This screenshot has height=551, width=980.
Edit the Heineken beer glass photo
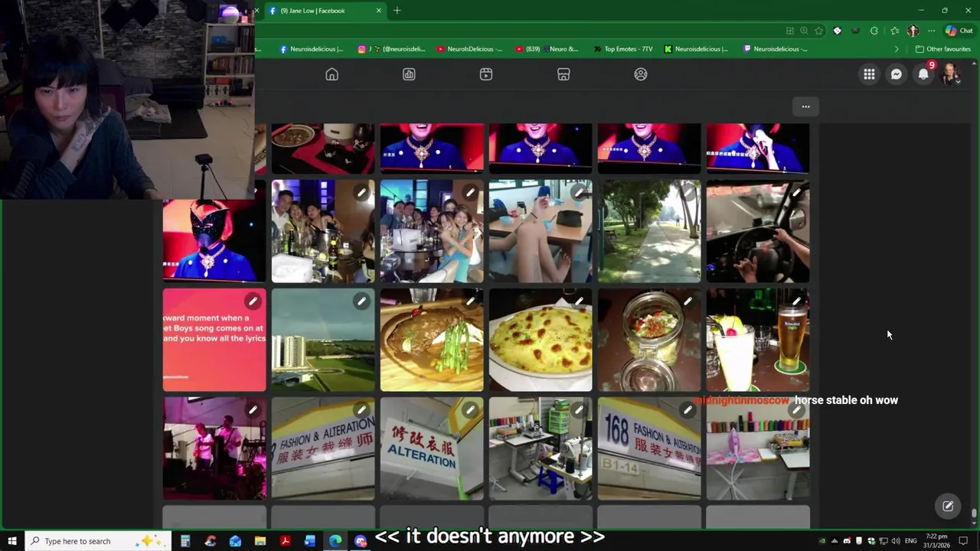(797, 302)
